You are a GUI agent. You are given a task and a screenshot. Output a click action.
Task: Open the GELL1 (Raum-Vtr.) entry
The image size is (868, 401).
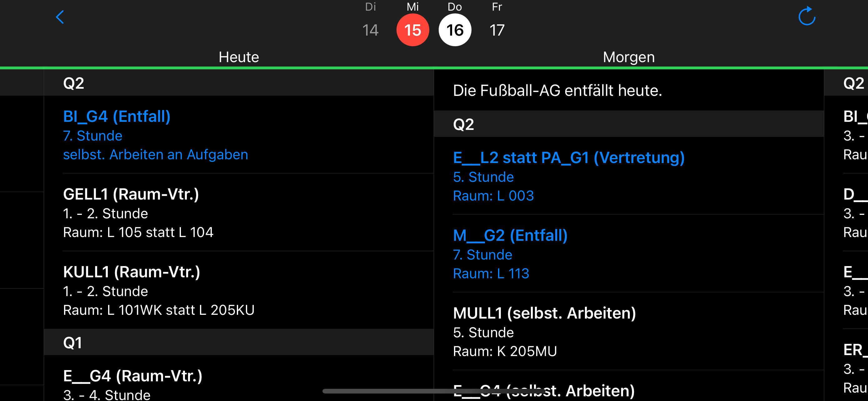239,212
